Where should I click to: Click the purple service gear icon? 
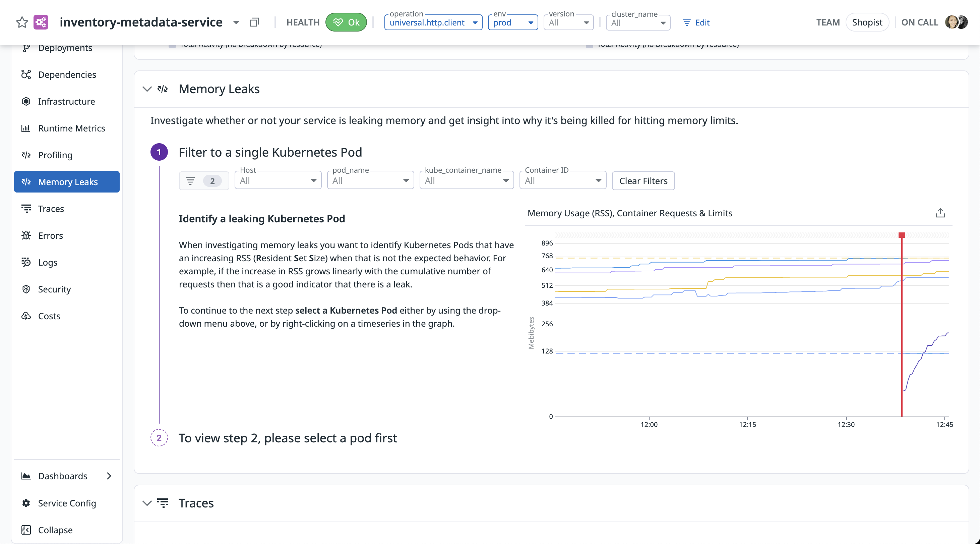click(41, 22)
